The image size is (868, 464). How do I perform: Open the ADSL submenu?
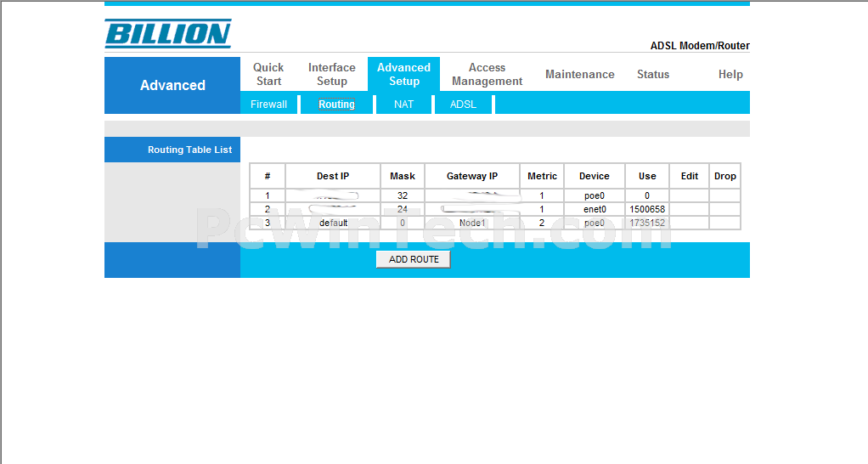[x=463, y=104]
